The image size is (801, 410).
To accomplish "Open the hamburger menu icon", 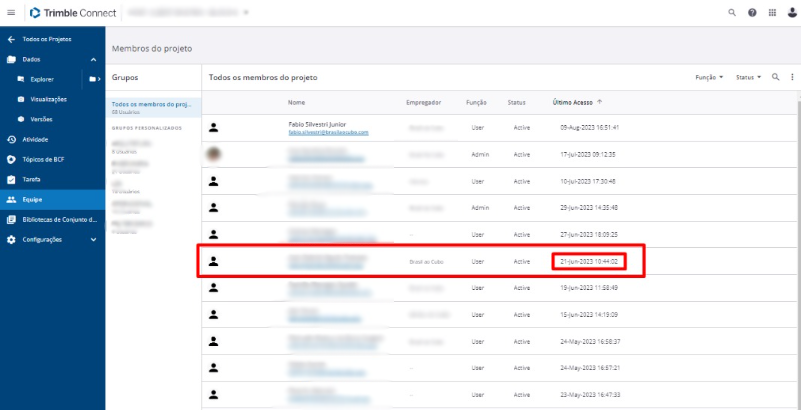I will [x=11, y=13].
